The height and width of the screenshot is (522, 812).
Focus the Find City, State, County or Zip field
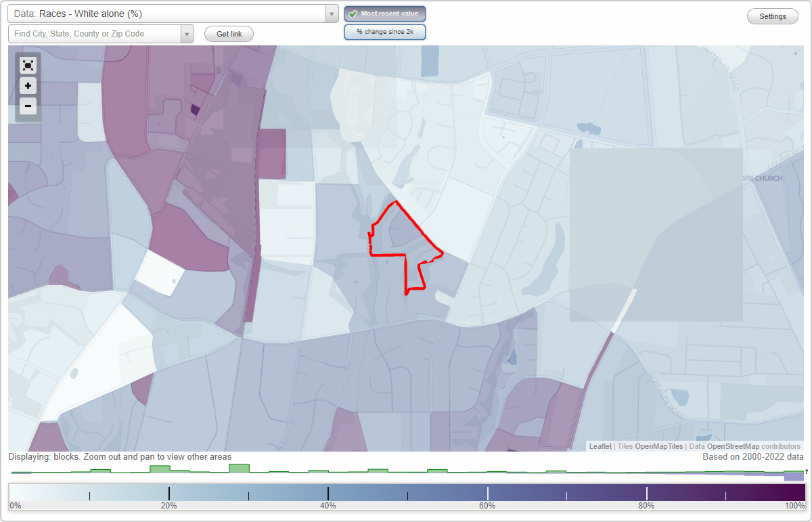(x=95, y=34)
